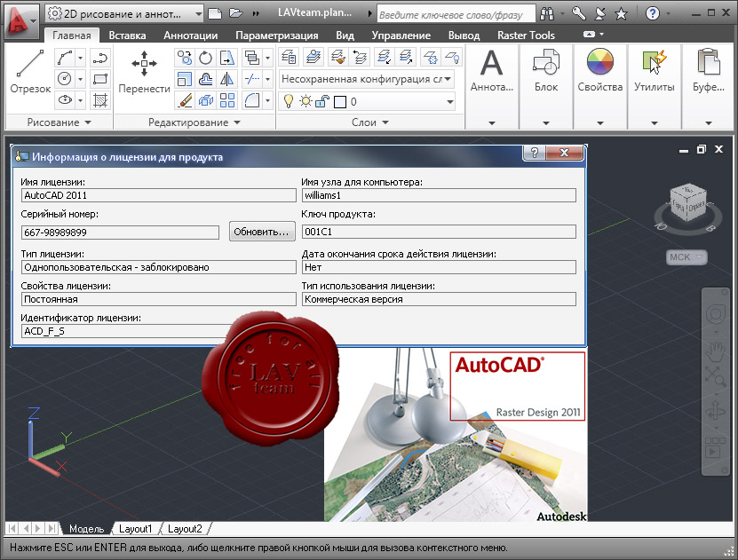Click the layer unisolate icon
738x560 pixels.
pyautogui.click(x=406, y=58)
